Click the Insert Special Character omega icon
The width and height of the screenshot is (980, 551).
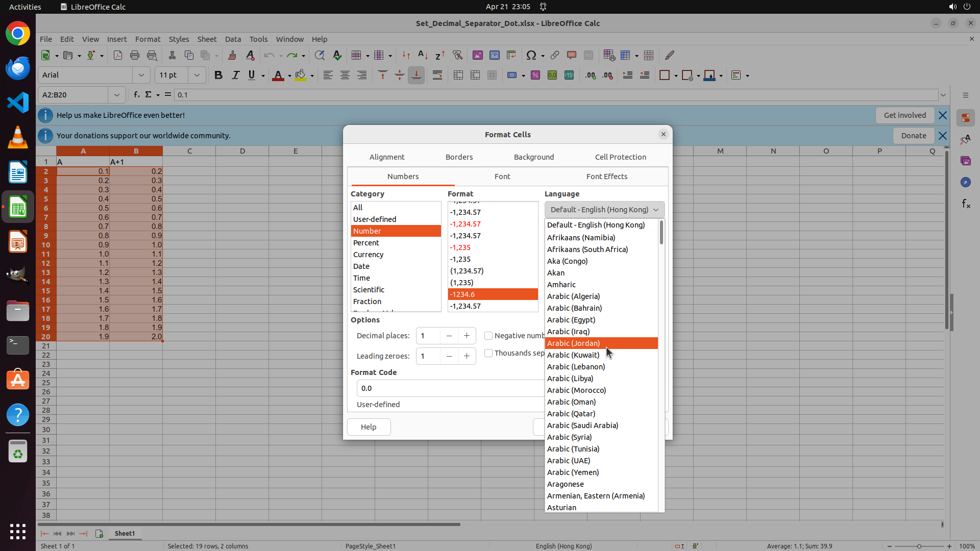pyautogui.click(x=531, y=55)
